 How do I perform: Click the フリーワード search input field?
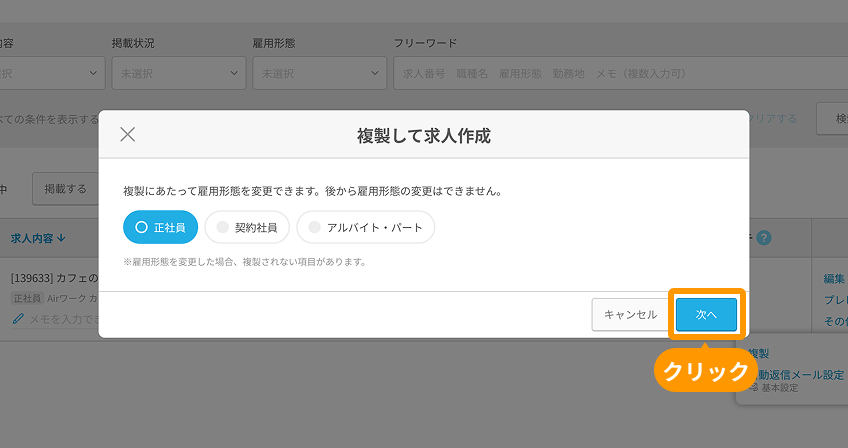[620, 73]
